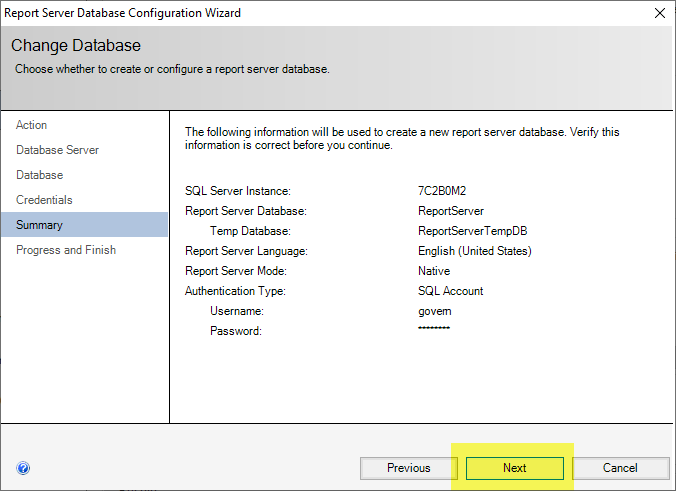Click the Previous button
Viewport: 676px width, 491px height.
408,468
